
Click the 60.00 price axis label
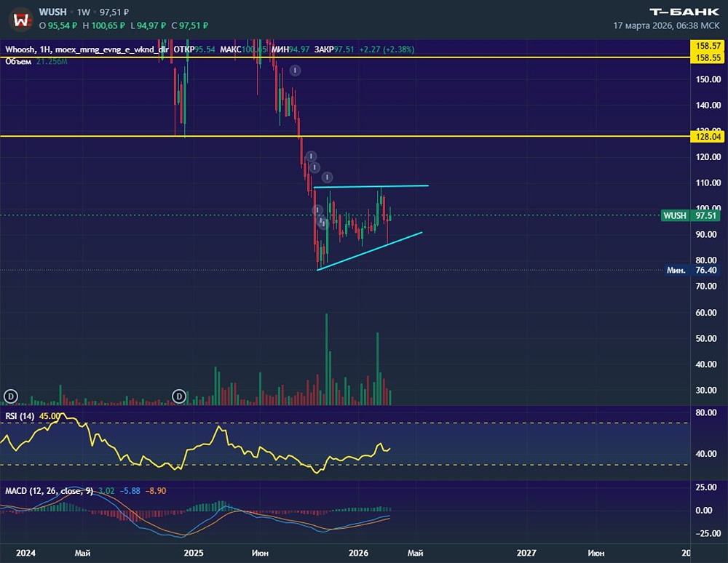pyautogui.click(x=705, y=313)
